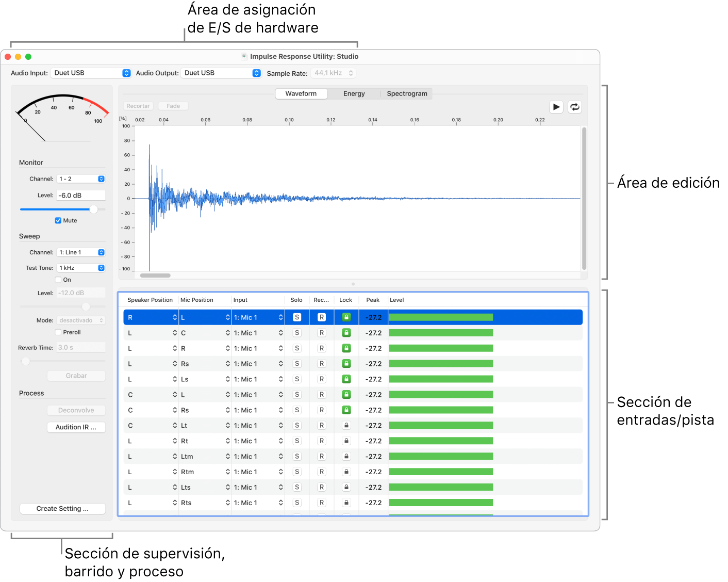728x582 pixels.
Task: Switch to the Spectrogram view tab
Action: (x=407, y=93)
